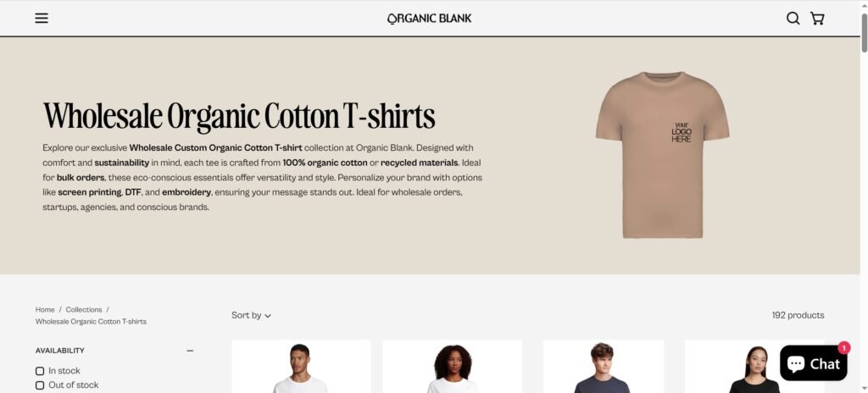Open the search magnifier icon
The image size is (868, 393).
[793, 19]
